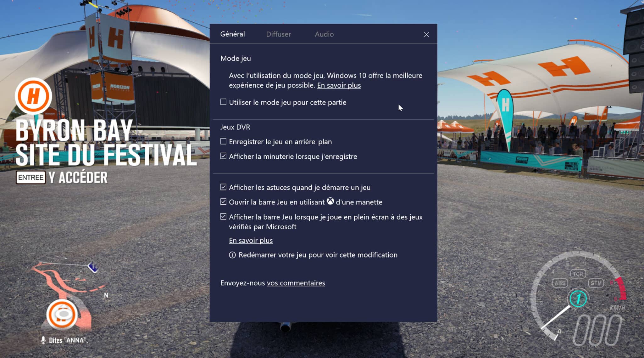Toggle 'Afficher les astuces quand je démarre un jeu'
644x358 pixels.
coord(223,187)
